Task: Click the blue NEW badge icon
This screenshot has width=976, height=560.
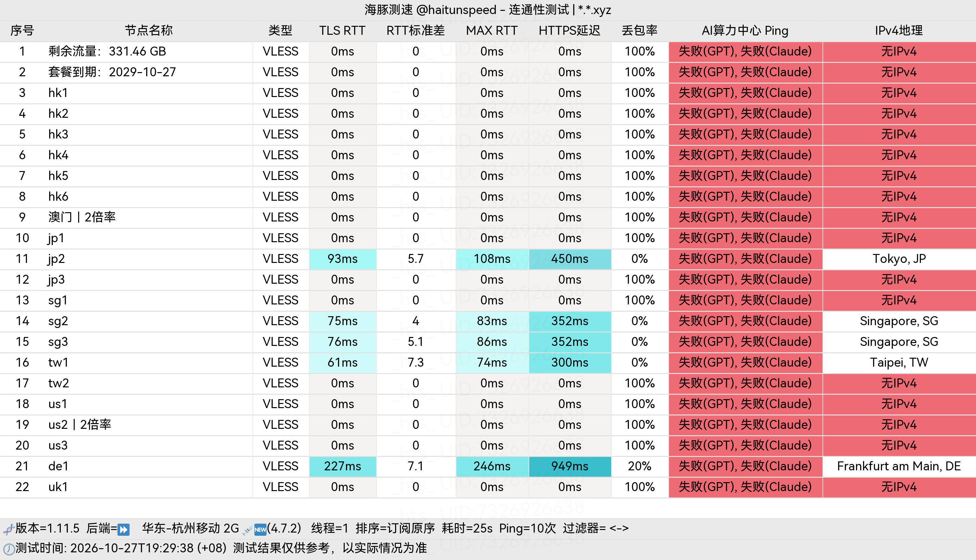Action: coord(260,530)
